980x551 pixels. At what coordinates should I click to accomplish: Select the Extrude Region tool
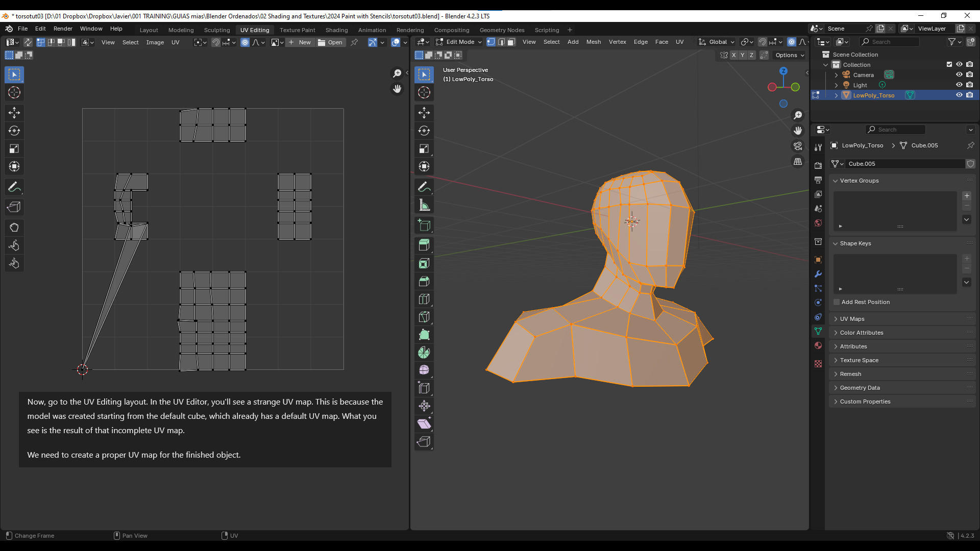tap(424, 245)
